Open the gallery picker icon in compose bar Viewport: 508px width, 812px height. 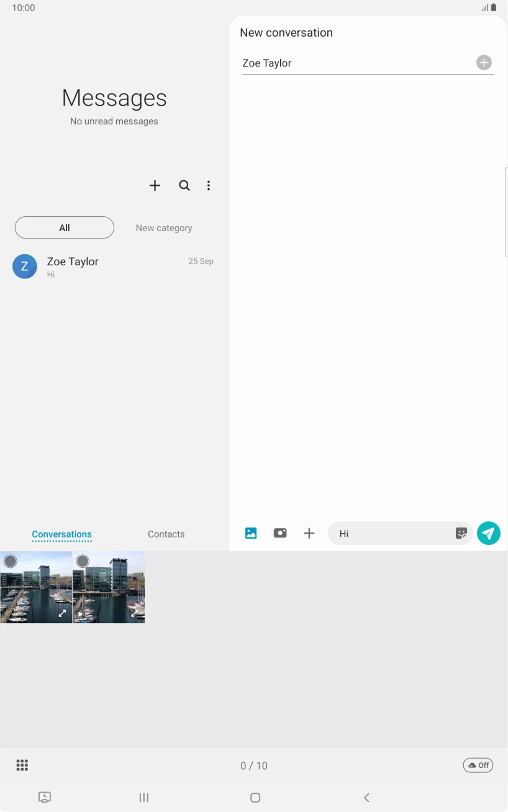[x=251, y=533]
